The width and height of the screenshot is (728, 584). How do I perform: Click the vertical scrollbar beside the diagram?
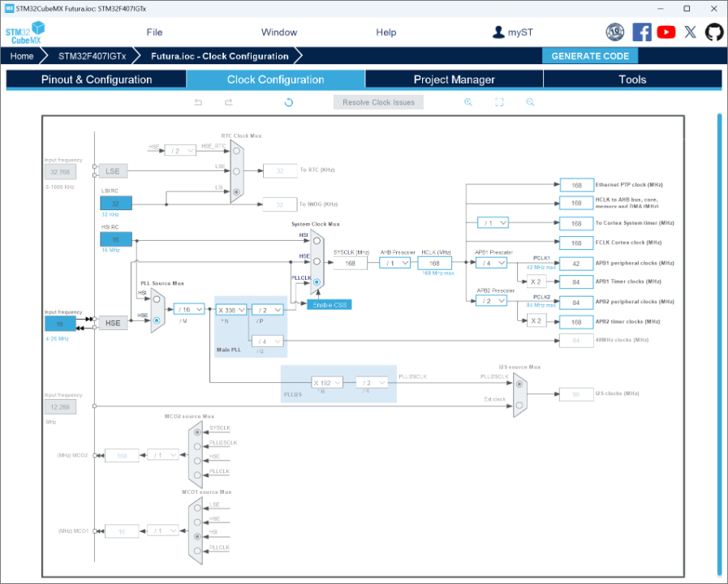pyautogui.click(x=719, y=343)
